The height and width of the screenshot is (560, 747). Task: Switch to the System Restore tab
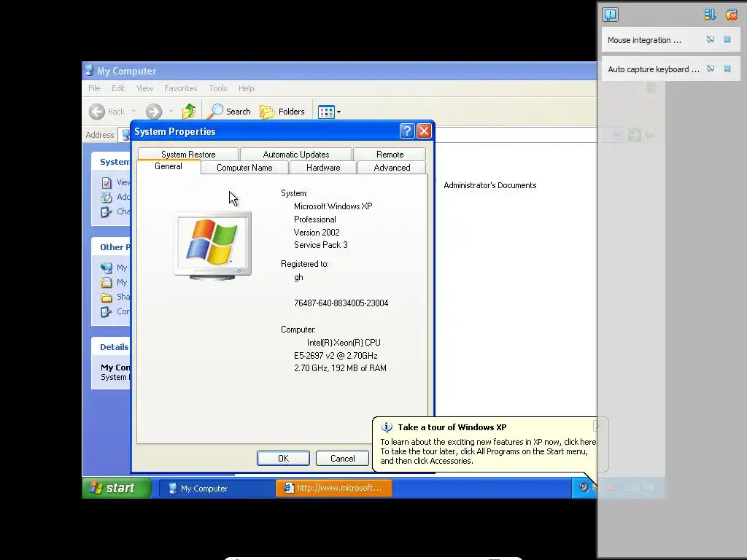click(x=188, y=155)
